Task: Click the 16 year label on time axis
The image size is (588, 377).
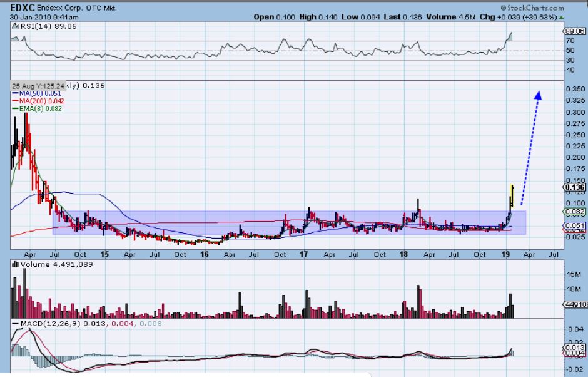Action: [205, 254]
